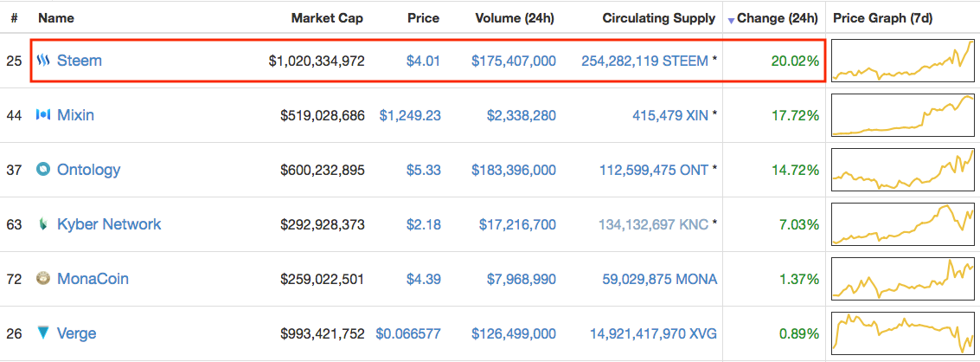Click the Verge coin logo icon
Viewport: 980px width, 362px height.
pos(43,333)
